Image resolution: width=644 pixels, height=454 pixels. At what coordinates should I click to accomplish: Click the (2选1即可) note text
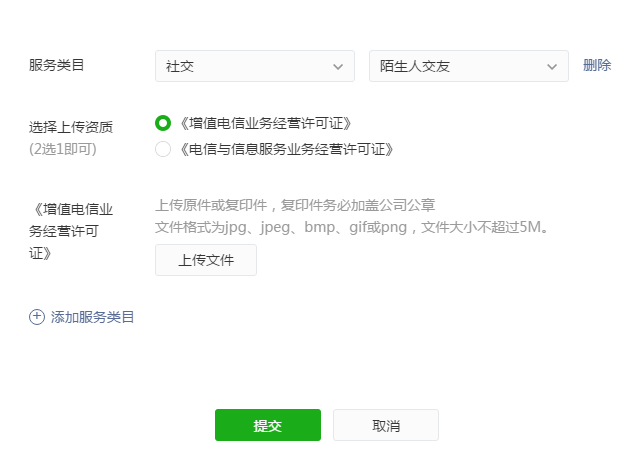tap(63, 149)
